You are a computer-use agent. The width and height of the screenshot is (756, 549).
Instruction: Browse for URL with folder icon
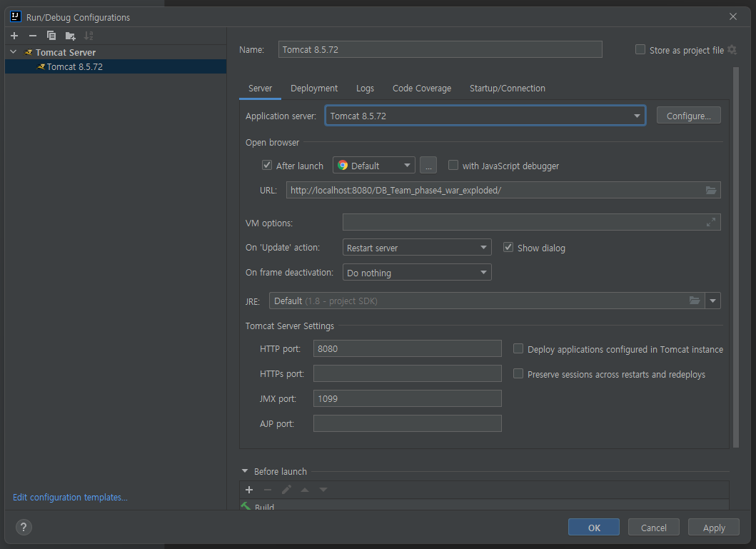click(711, 190)
